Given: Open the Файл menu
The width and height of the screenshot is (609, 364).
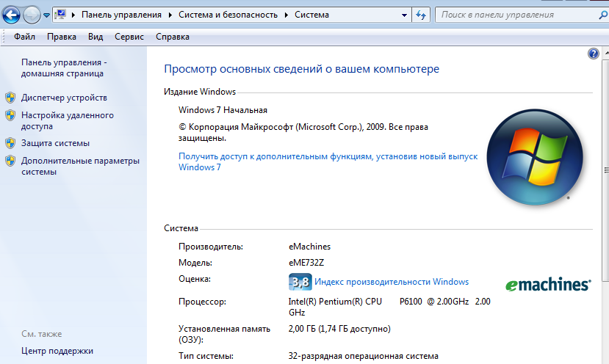Looking at the screenshot, I should click(x=24, y=37).
